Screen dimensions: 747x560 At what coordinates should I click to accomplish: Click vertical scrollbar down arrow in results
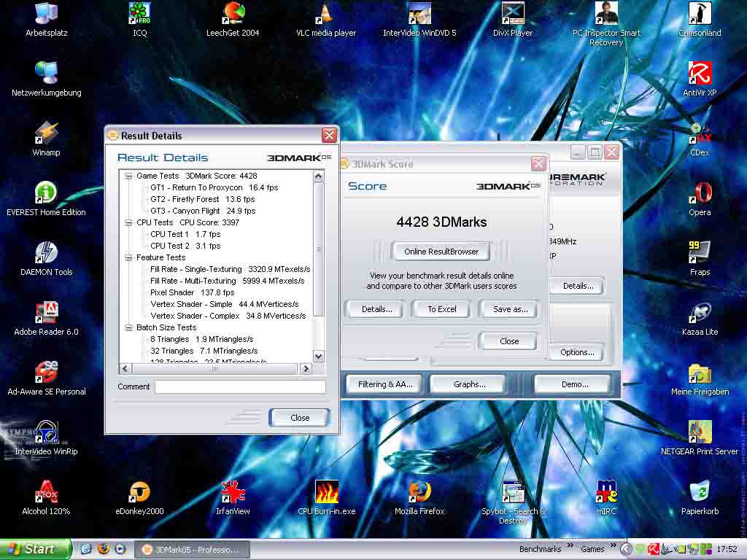(319, 356)
